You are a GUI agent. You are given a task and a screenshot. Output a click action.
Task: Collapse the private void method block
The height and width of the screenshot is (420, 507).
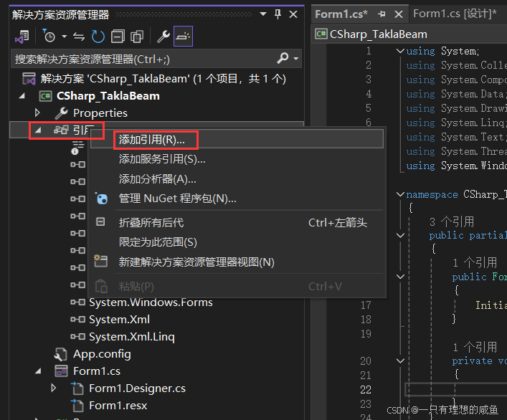pyautogui.click(x=400, y=361)
